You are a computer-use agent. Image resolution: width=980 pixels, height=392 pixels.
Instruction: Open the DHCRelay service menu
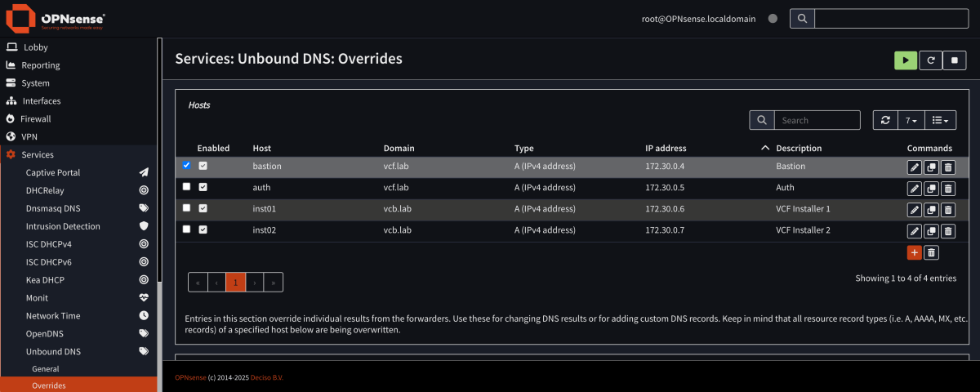(x=78, y=190)
